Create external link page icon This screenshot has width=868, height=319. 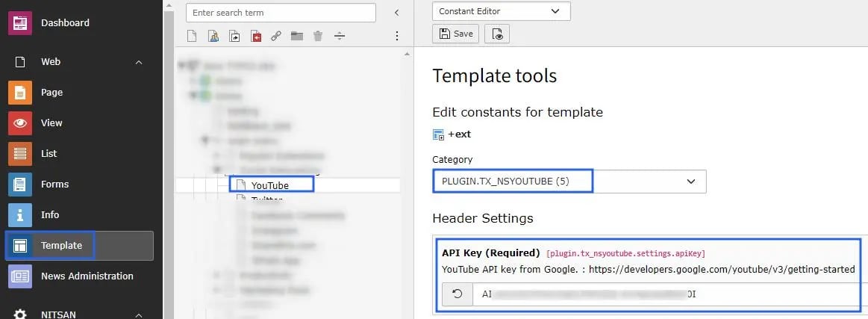pyautogui.click(x=275, y=37)
